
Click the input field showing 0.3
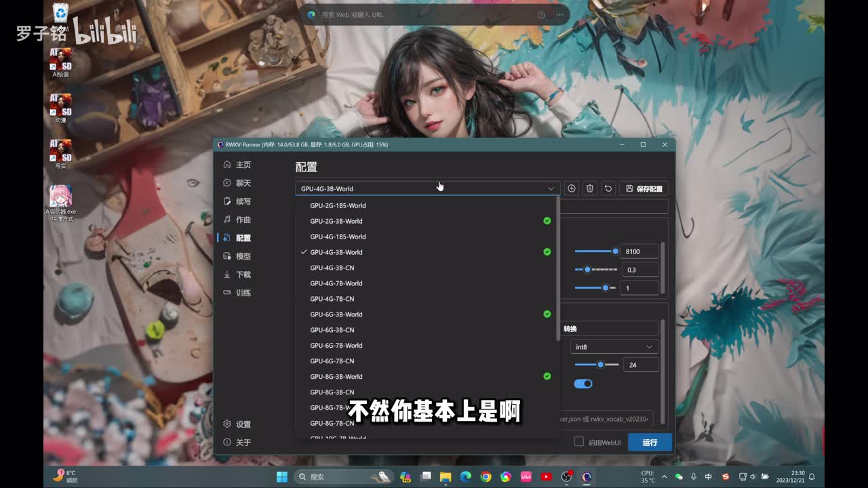coord(639,270)
